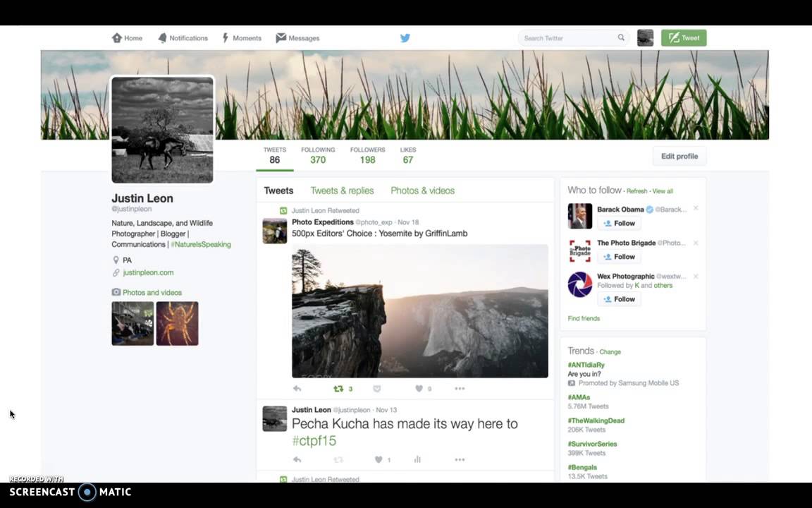This screenshot has width=812, height=508.
Task: Open Justin Leon avatar on Pecha Kucha tweet
Action: click(274, 418)
